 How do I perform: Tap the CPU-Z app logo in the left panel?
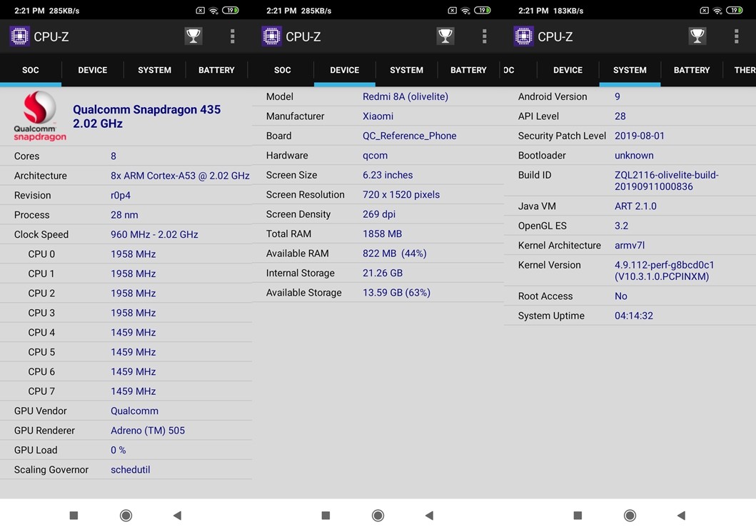tap(20, 36)
